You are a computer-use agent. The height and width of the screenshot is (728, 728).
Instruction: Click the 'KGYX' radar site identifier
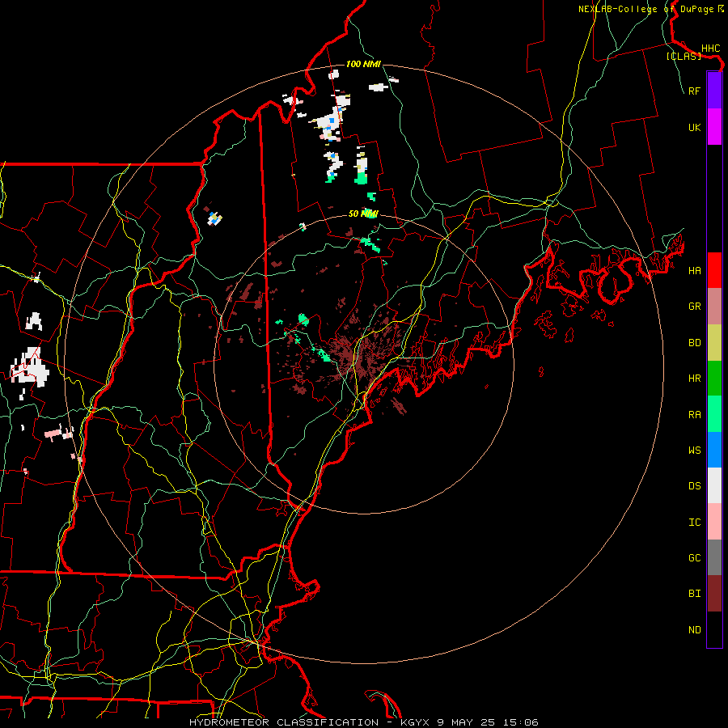[415, 722]
